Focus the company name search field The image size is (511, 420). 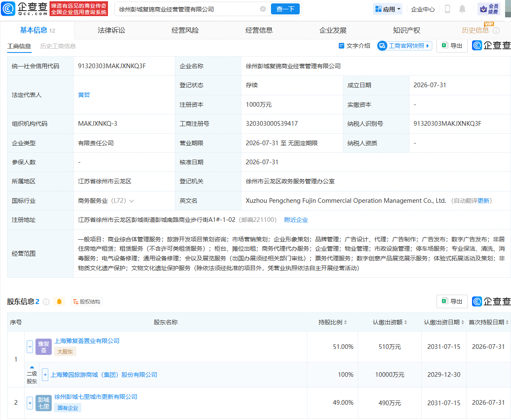[188, 9]
